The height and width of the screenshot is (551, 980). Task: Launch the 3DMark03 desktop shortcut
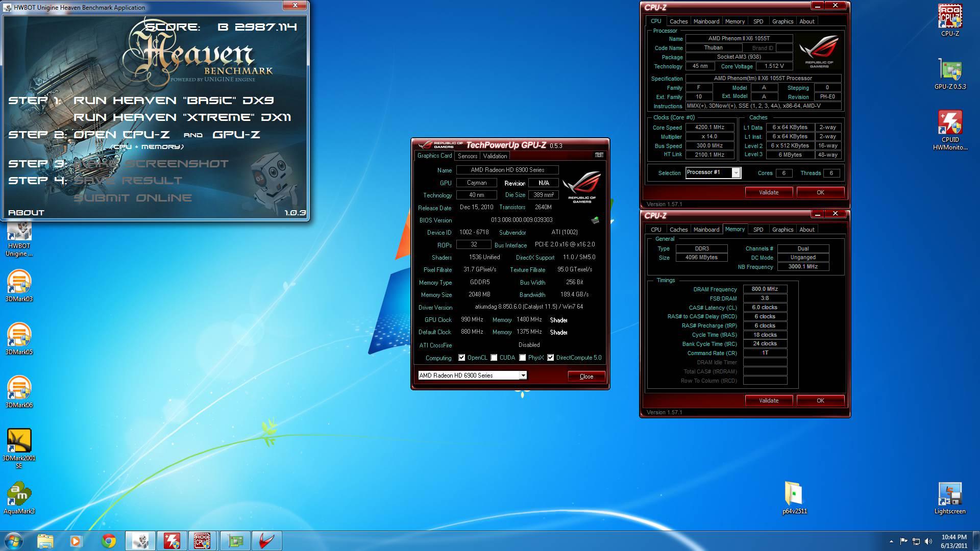point(19,286)
